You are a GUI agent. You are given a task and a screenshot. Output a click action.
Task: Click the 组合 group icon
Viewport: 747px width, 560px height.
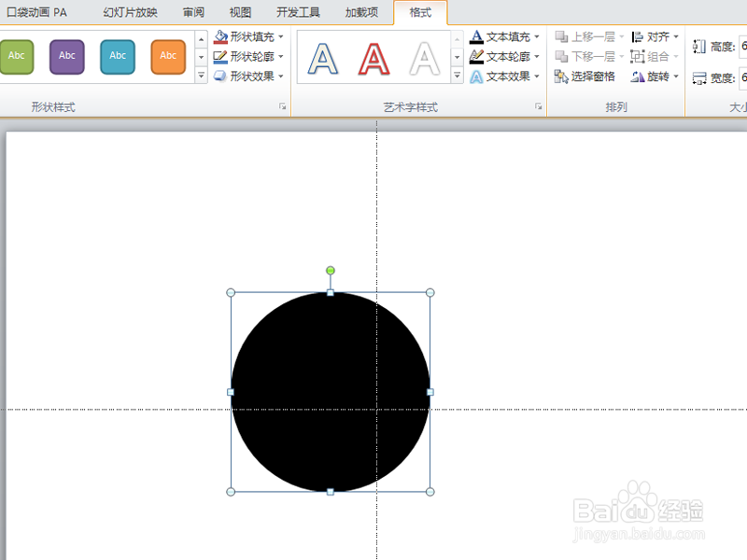[x=638, y=57]
